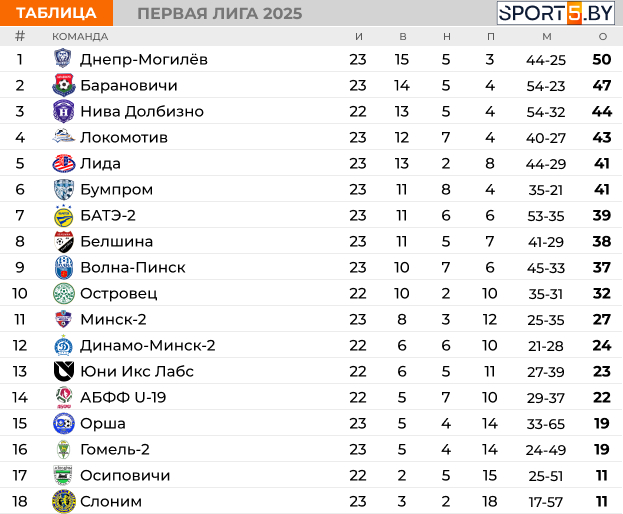The height and width of the screenshot is (514, 623).
Task: Click the Островец green round logo
Action: point(64,293)
